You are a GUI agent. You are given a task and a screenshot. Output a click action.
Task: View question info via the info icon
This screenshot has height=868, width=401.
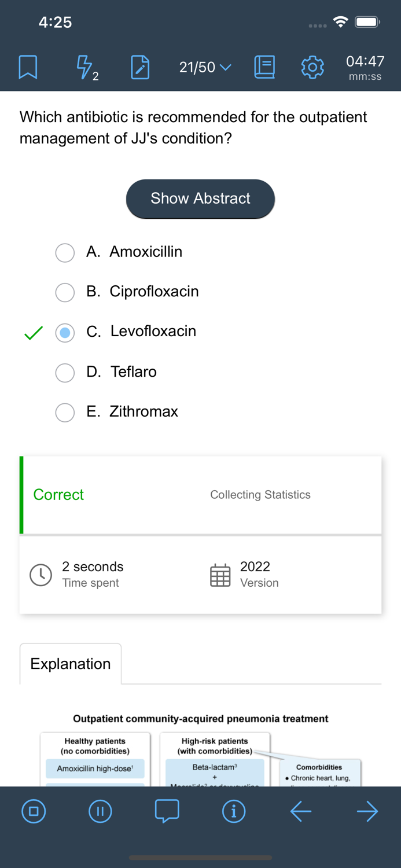click(x=234, y=811)
